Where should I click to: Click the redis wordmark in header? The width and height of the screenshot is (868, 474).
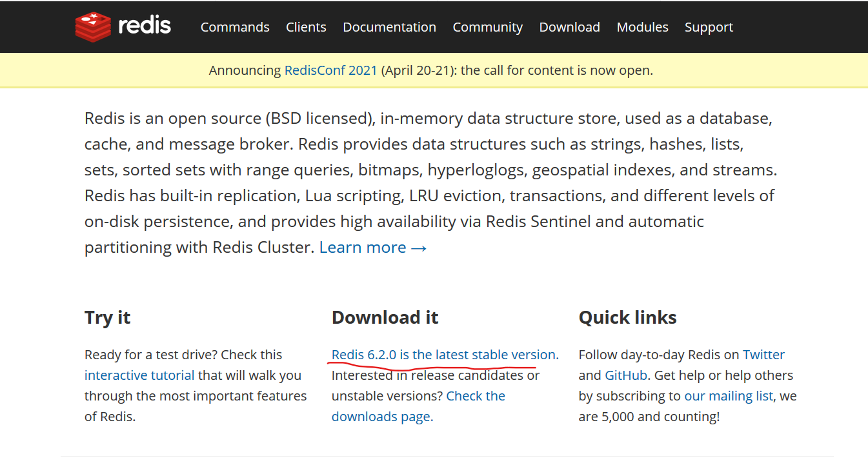tap(145, 26)
